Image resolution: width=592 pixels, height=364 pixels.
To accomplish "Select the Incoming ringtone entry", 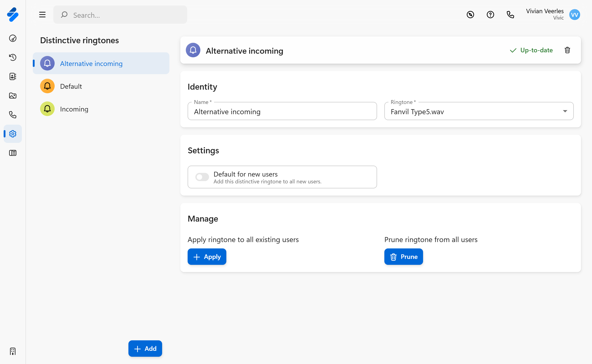I will click(x=74, y=109).
